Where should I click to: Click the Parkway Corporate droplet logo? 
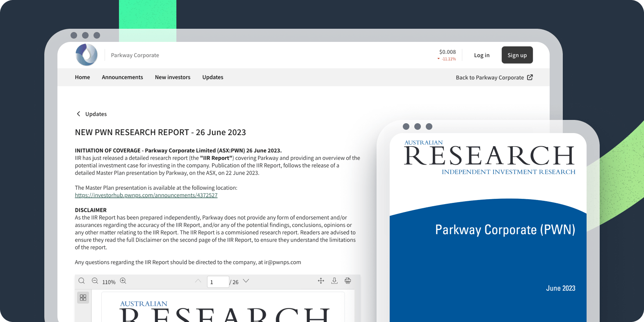pos(87,55)
